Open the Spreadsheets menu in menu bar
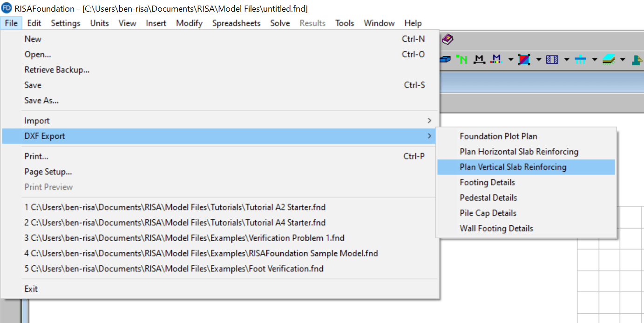 point(236,23)
